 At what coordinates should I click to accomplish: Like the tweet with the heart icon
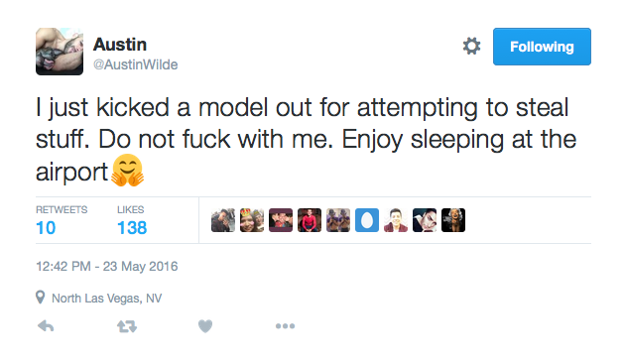tap(205, 326)
